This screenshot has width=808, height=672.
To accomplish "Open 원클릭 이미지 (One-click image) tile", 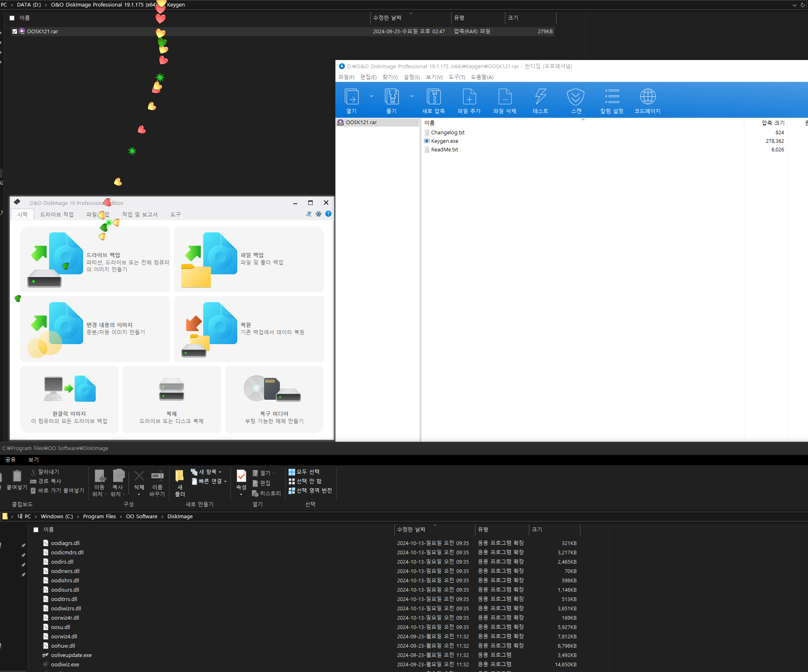I will pos(69,400).
